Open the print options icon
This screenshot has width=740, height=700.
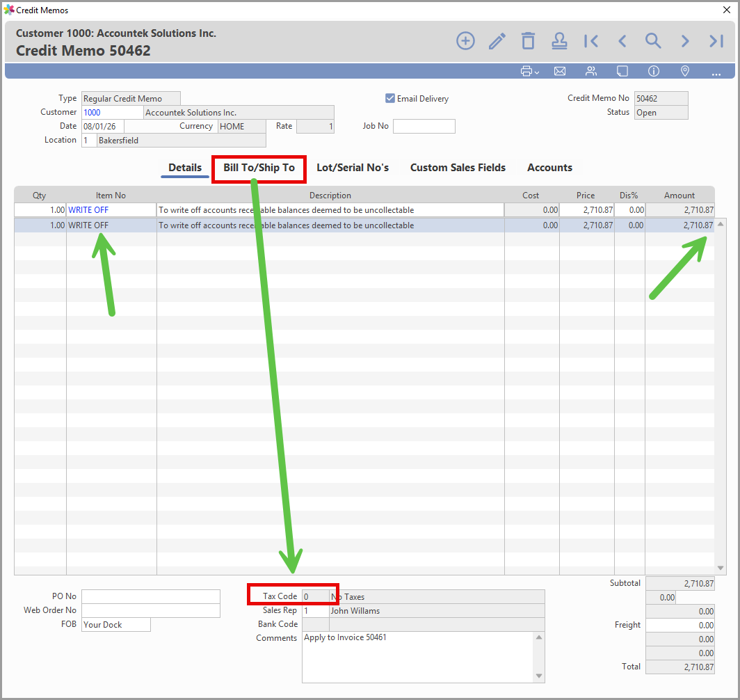(529, 71)
